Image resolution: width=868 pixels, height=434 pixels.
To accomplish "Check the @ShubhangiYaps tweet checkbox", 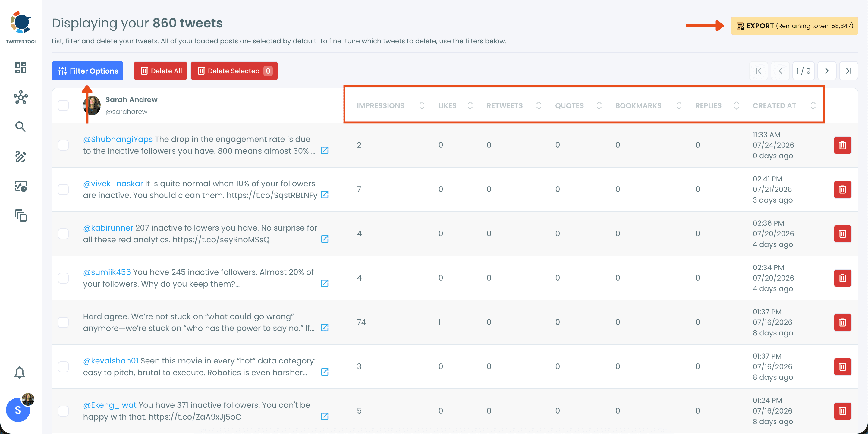I will point(63,145).
